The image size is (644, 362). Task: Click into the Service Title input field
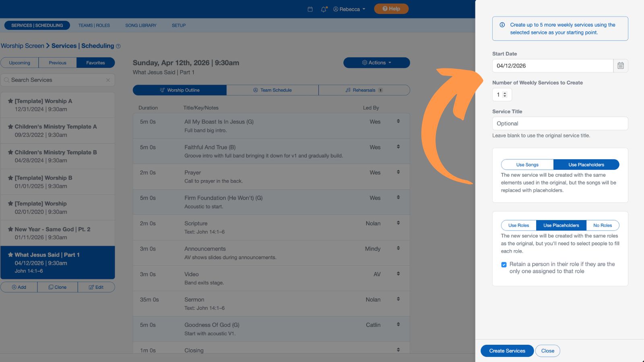pyautogui.click(x=559, y=123)
